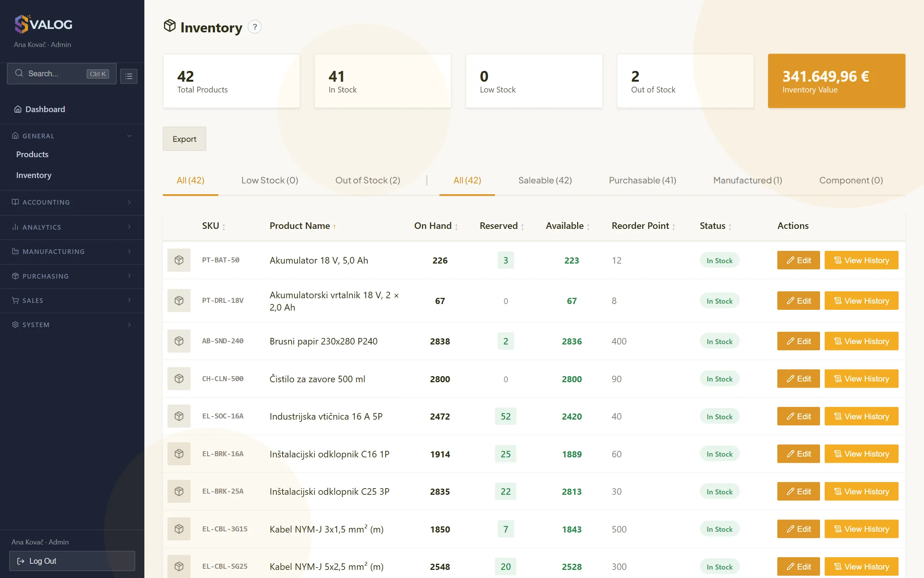Sort by On Hand column arrows
Screen dimensions: 924x578
456,227
